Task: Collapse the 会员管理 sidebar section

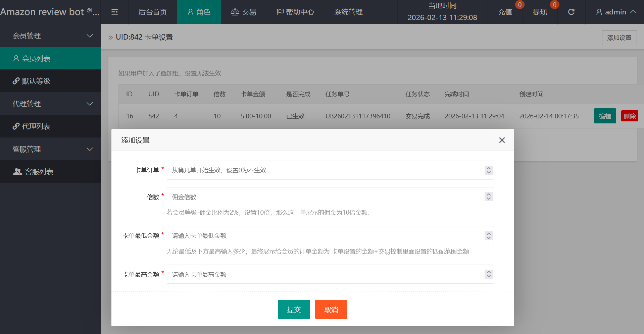Action: click(x=50, y=36)
